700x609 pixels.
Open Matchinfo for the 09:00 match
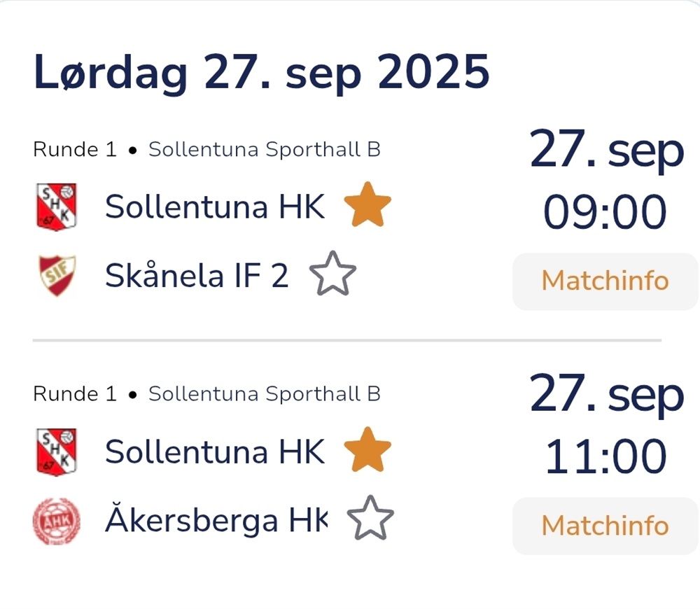click(605, 281)
